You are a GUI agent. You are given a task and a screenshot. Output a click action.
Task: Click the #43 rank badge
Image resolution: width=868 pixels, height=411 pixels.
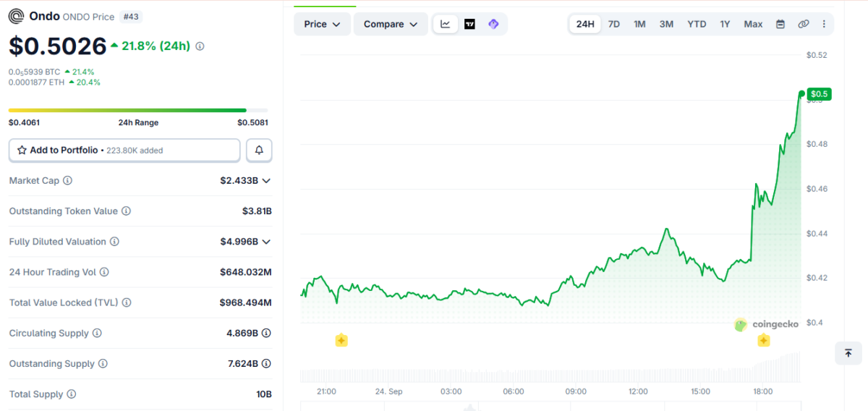132,16
